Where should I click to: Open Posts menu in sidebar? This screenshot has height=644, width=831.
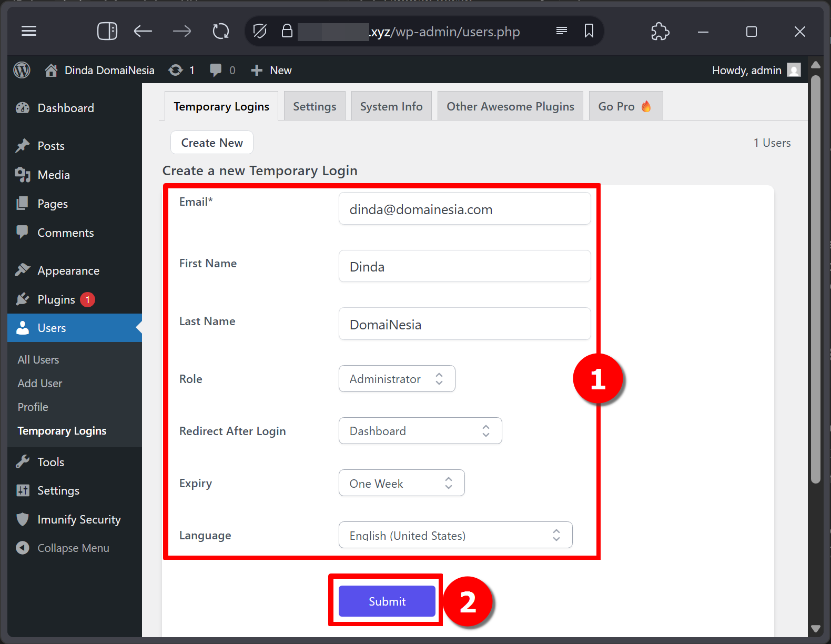pyautogui.click(x=75, y=146)
